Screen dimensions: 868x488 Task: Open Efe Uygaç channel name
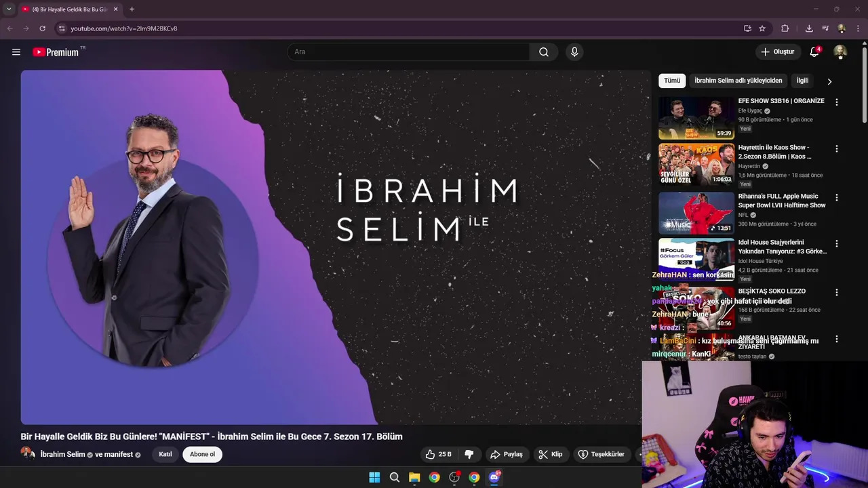coord(750,110)
